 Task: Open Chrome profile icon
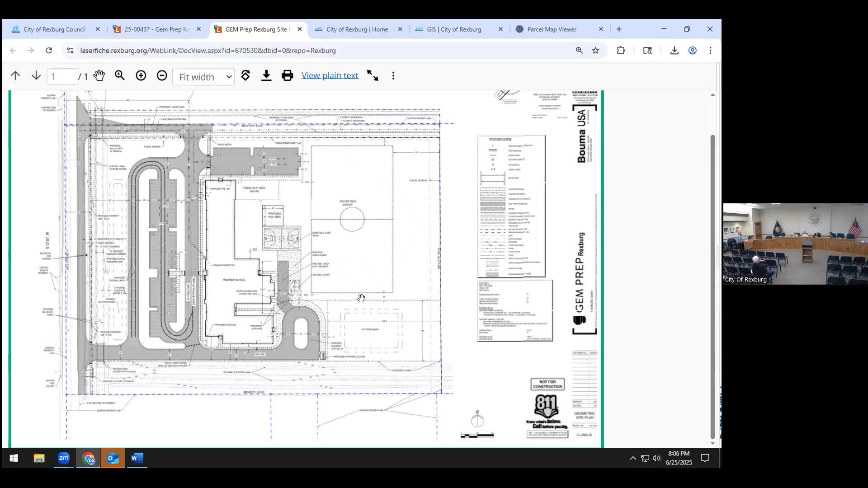coord(692,50)
